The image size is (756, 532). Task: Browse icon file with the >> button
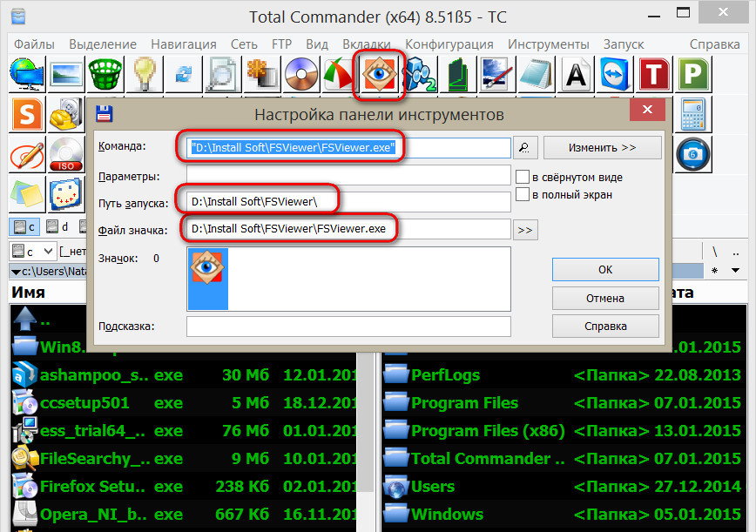click(525, 230)
